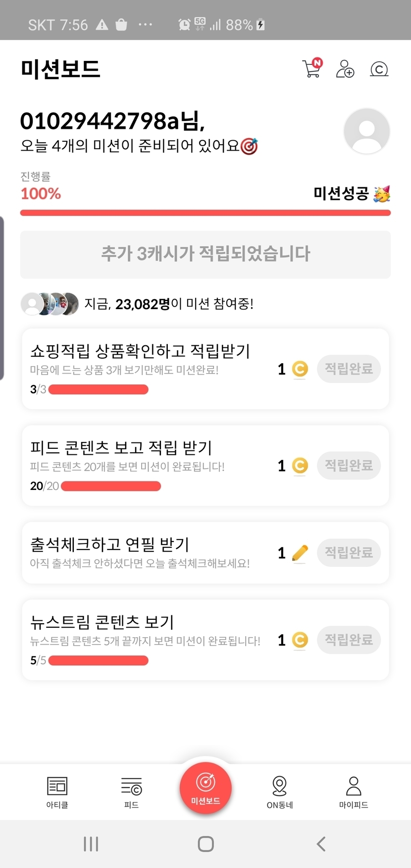Open the recent apps navigation button
Image resolution: width=411 pixels, height=868 pixels.
pyautogui.click(x=91, y=844)
